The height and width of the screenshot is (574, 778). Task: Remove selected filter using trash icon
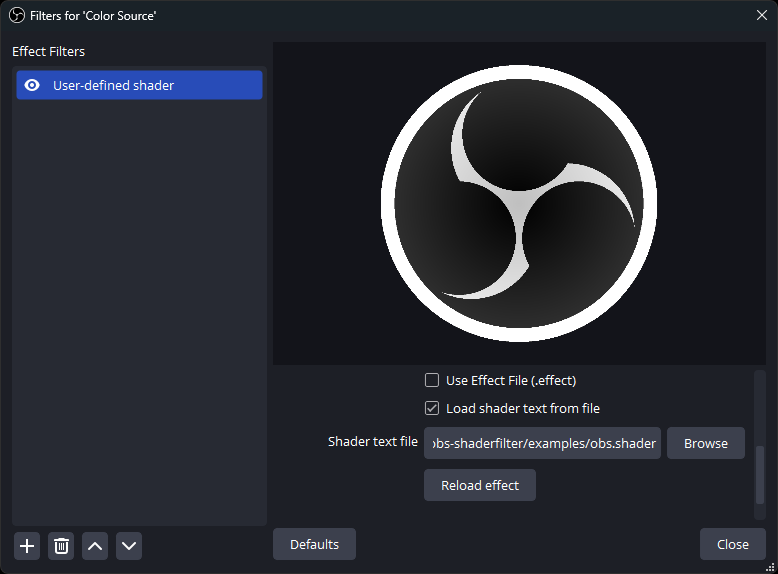tap(61, 546)
